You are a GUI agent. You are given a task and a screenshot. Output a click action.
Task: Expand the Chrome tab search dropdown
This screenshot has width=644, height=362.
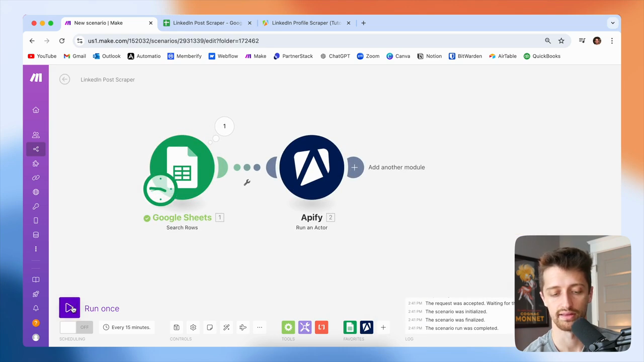tap(613, 23)
